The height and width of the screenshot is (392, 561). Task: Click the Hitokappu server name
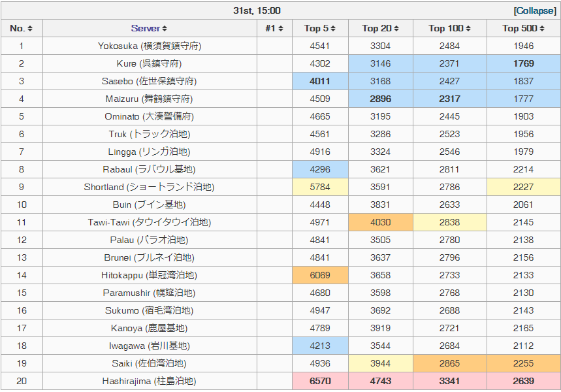[x=149, y=275]
